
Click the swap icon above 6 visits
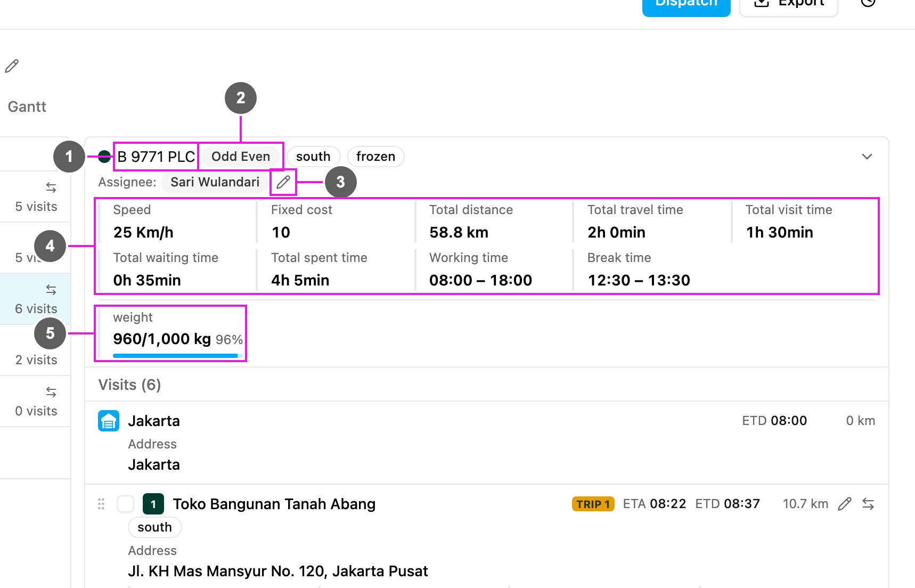(x=51, y=290)
